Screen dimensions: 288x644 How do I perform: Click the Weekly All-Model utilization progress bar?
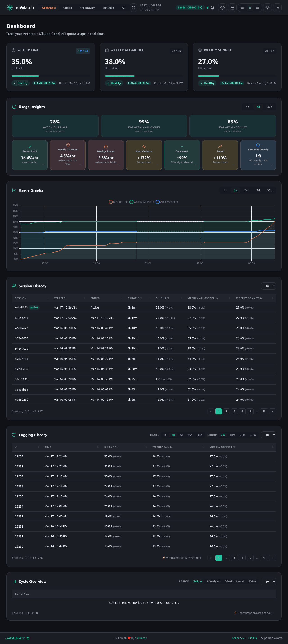click(x=144, y=76)
